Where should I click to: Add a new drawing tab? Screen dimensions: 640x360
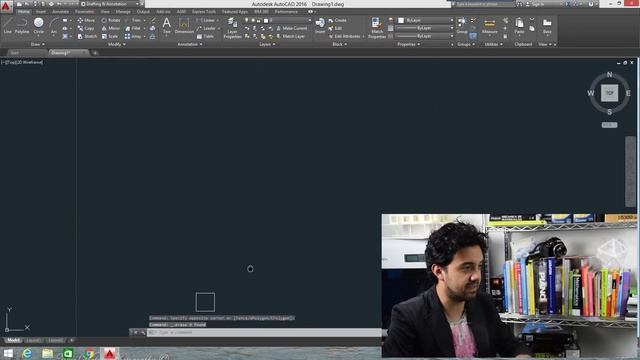[95, 53]
